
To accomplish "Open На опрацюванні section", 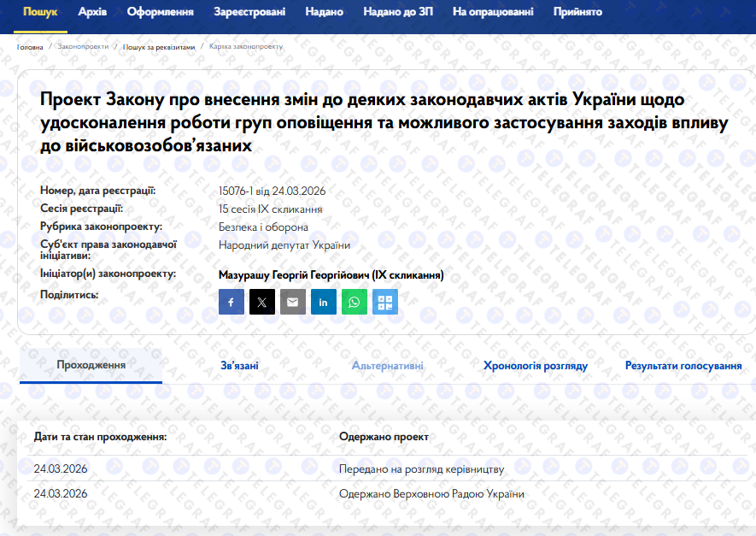I will 493,12.
